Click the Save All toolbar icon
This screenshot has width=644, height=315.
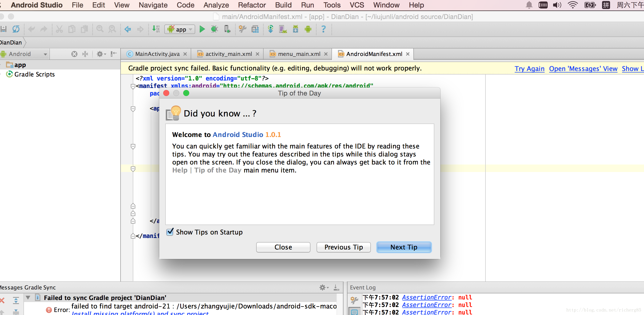pos(3,29)
